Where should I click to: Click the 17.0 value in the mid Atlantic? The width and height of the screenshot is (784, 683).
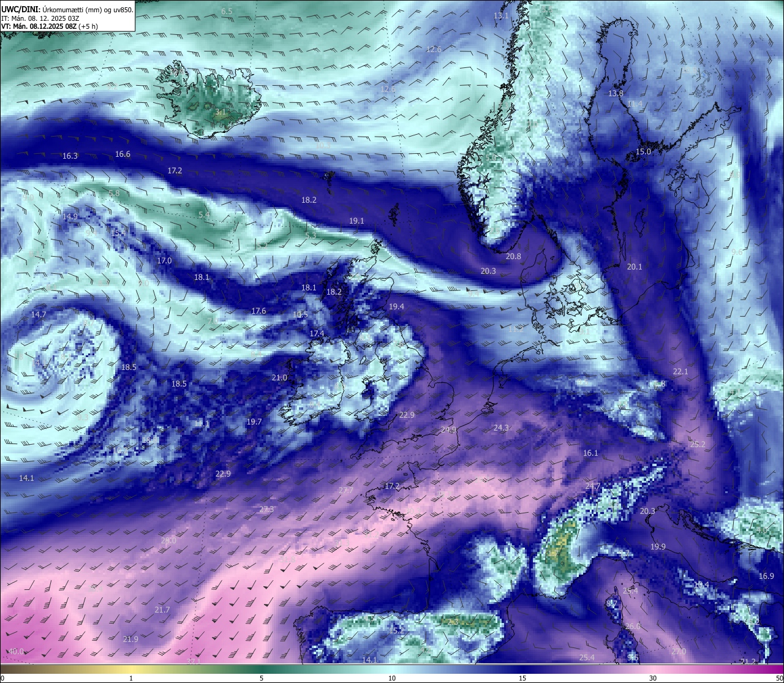[164, 261]
